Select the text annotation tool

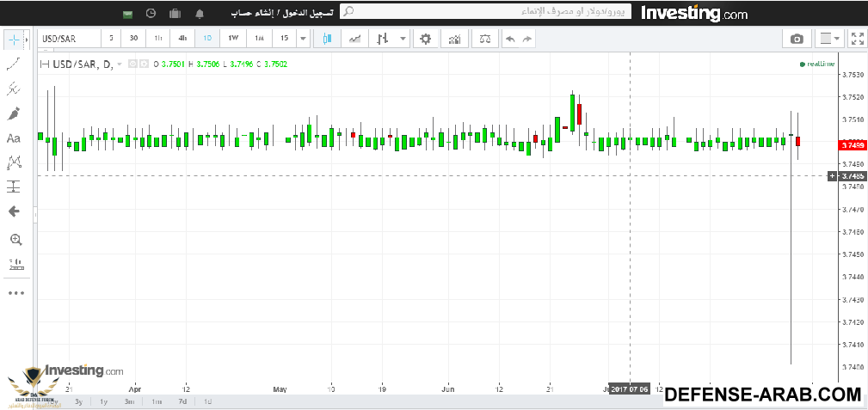pyautogui.click(x=14, y=138)
